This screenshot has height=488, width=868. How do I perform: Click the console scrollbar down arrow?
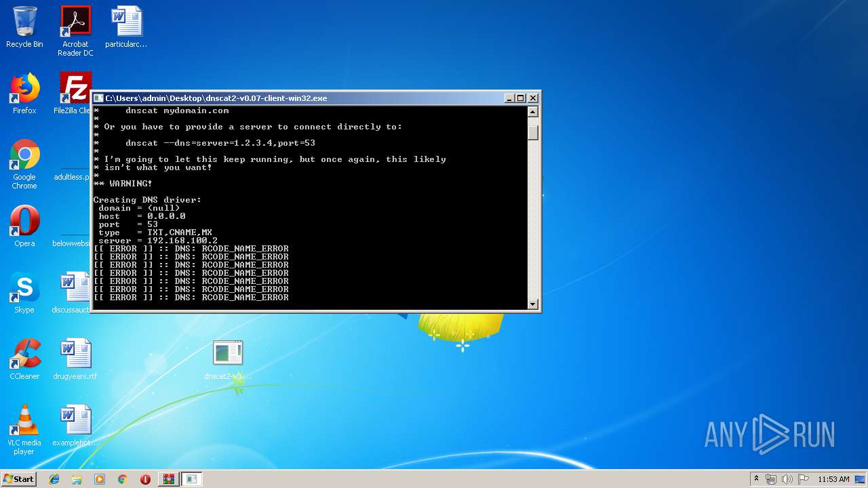click(533, 304)
